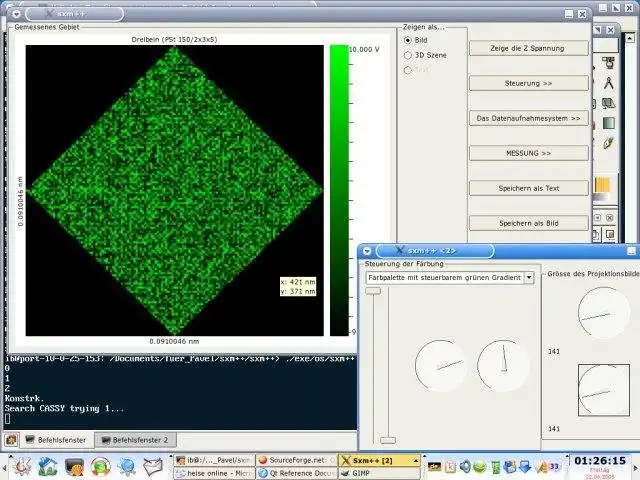Click the bottom vertical slider handle in Färbung
The width and height of the screenshot is (640, 480).
(388, 440)
